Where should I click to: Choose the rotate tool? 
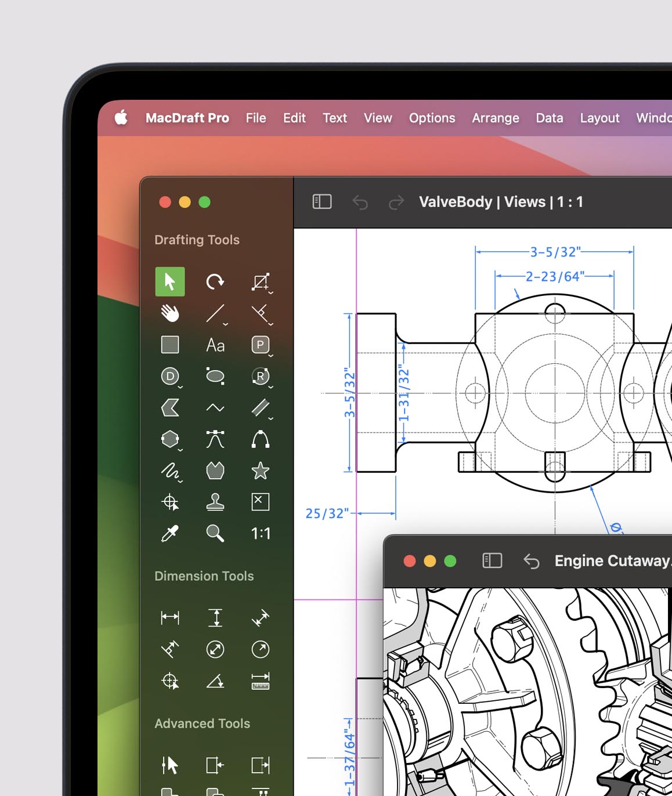215,282
